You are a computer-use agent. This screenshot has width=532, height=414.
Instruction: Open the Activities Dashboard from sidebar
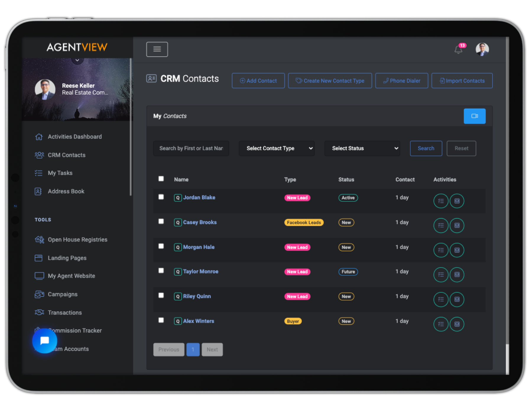(74, 136)
